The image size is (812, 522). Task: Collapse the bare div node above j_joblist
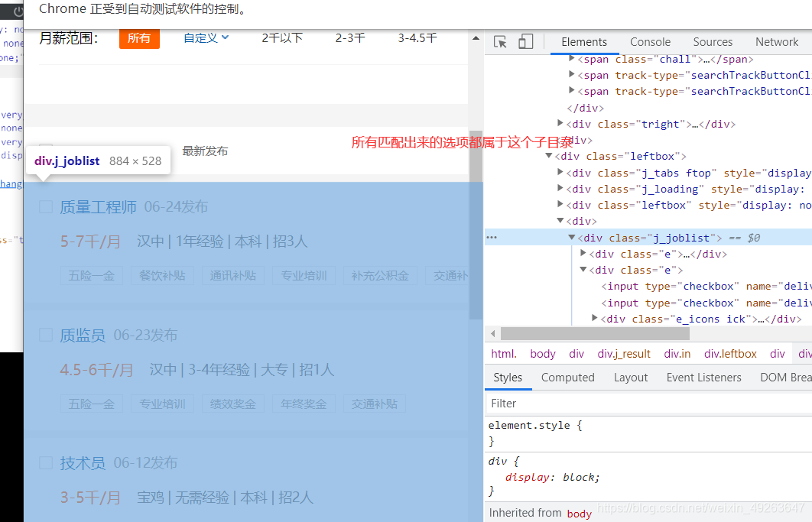[x=560, y=220]
